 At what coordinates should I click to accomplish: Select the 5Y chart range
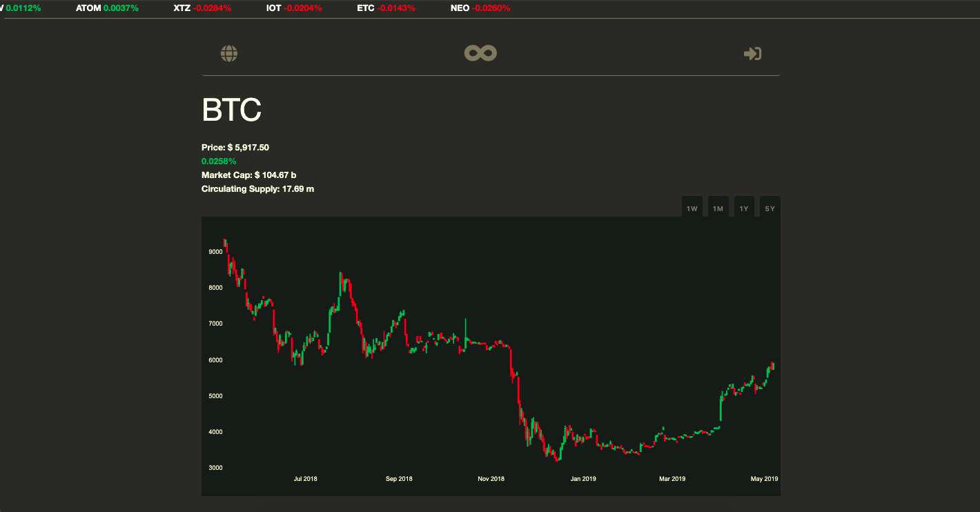click(770, 208)
